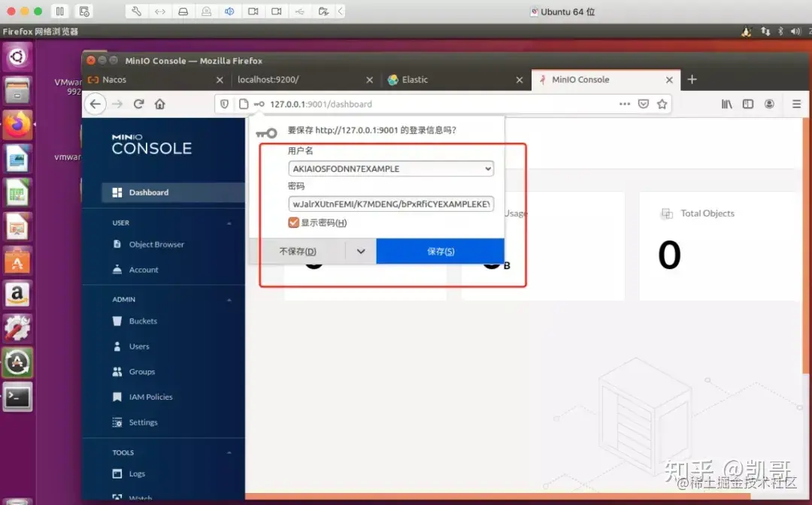Click the Firefox forward arrow
This screenshot has height=505, width=812.
[117, 104]
